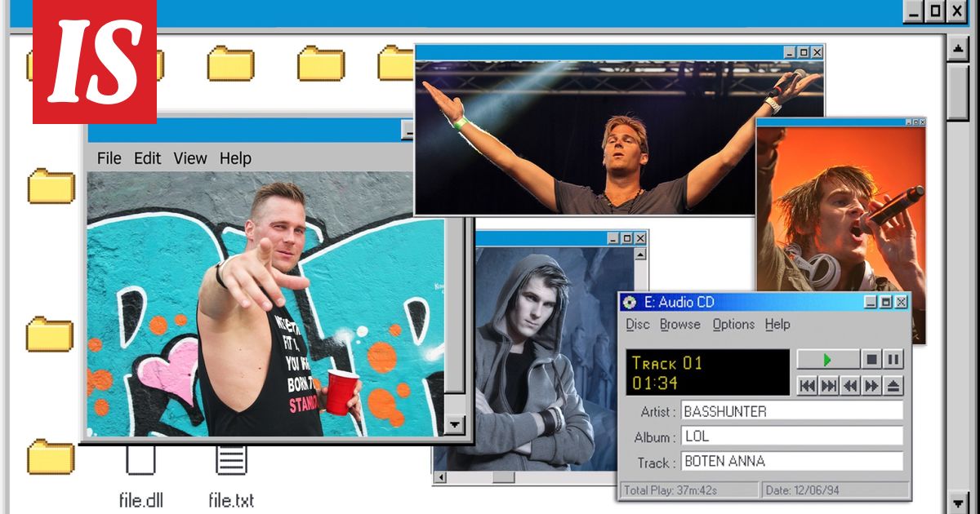Click 'Date: 12/06/94' in status bar

pyautogui.click(x=835, y=490)
